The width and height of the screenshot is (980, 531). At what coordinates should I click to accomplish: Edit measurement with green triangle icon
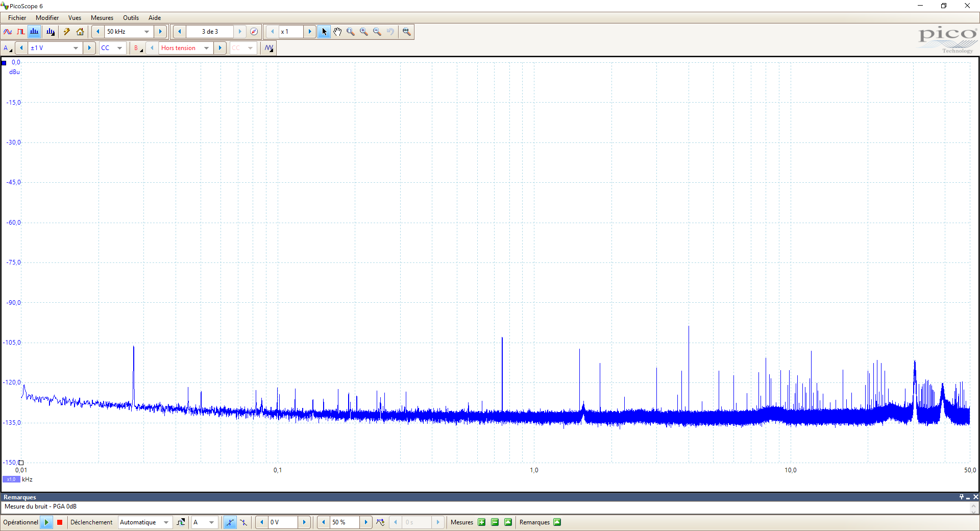pos(508,522)
